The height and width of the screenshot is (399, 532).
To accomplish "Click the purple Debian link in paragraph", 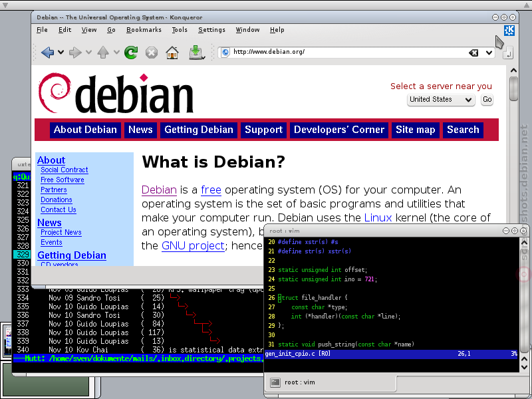I will point(159,190).
